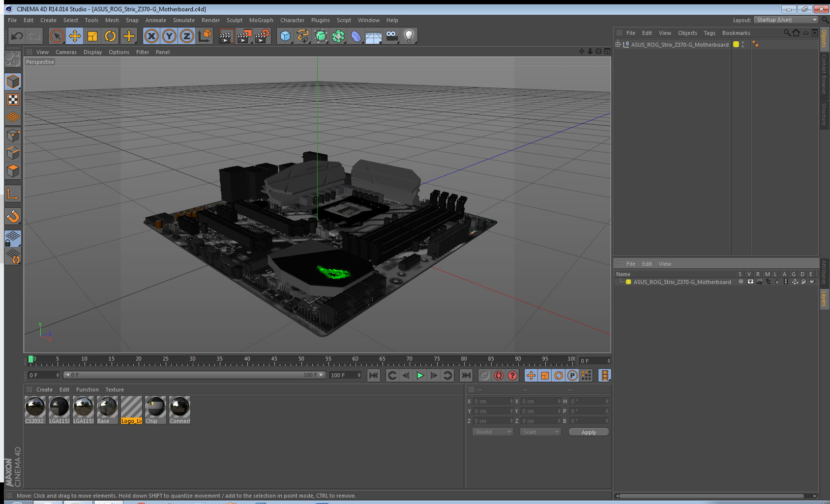
Task: Toggle the Enable Axis tool
Action: (13, 194)
